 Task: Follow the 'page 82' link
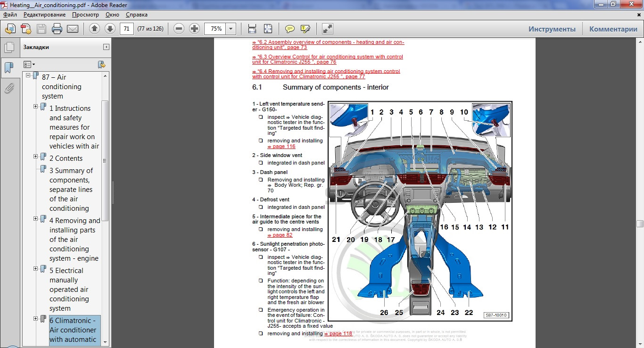280,235
